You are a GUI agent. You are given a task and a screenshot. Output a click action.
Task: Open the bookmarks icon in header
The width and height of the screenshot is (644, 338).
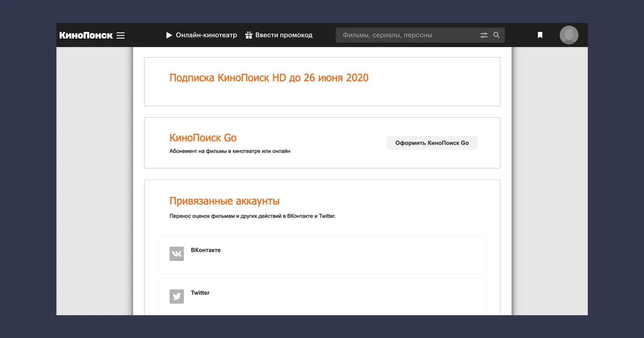click(540, 35)
